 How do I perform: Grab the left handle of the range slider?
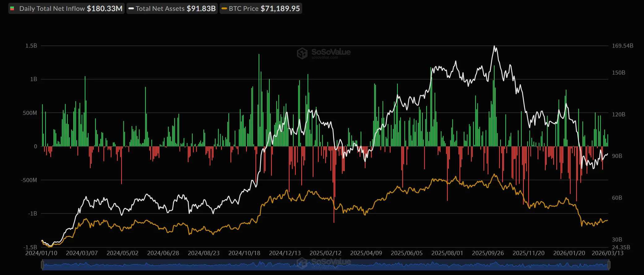(x=43, y=265)
